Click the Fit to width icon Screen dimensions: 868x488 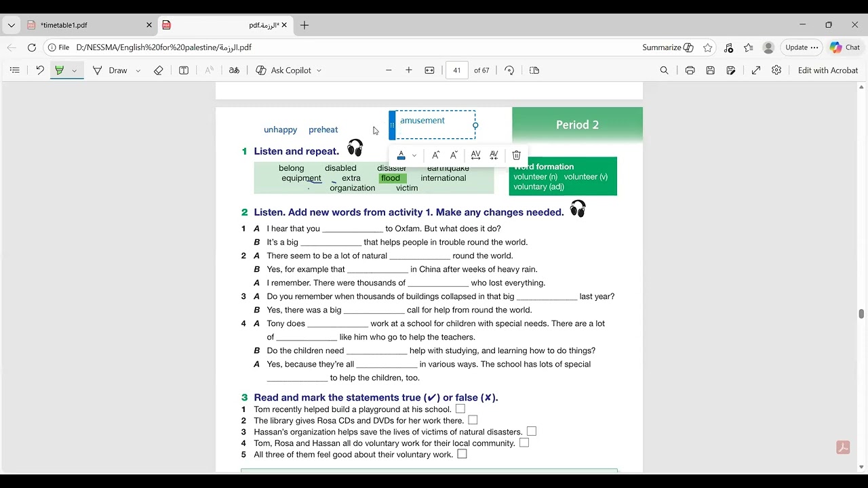(429, 70)
